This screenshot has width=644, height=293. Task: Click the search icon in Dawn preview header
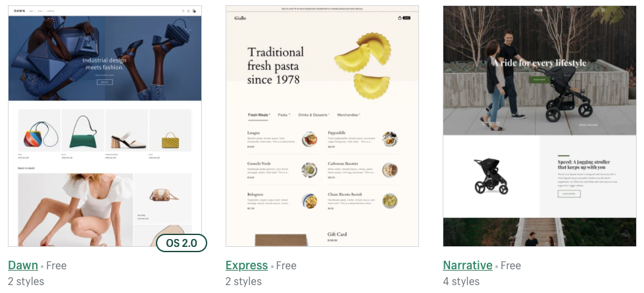183,11
